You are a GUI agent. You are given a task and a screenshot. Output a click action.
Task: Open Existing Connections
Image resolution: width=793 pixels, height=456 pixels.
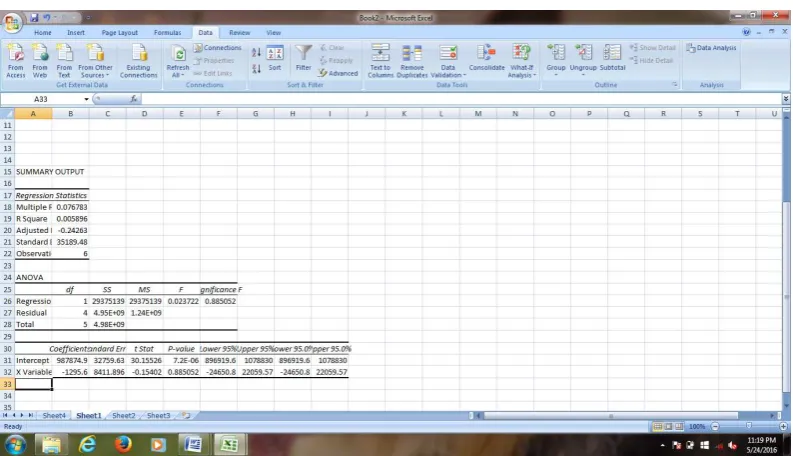(x=139, y=61)
